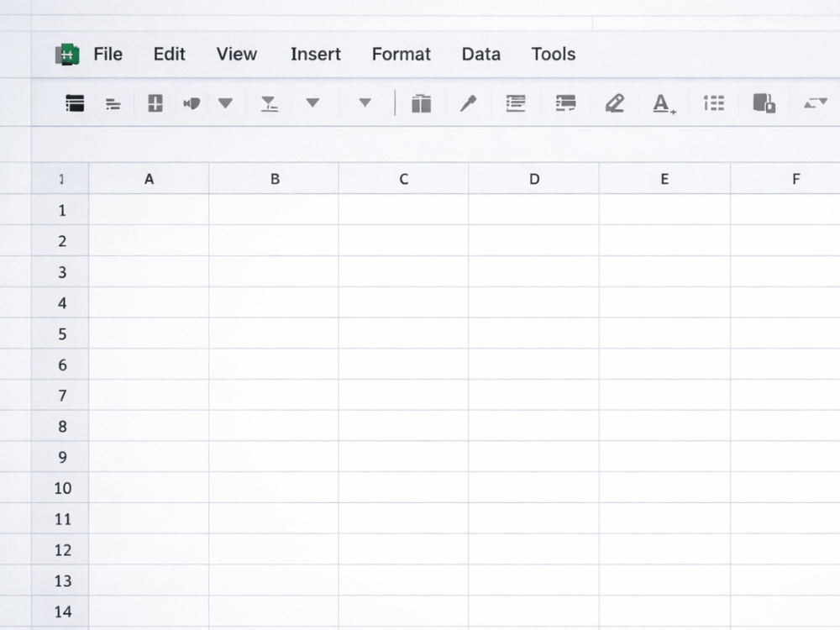
Task: Select the eyedropper tool icon
Action: 468,103
